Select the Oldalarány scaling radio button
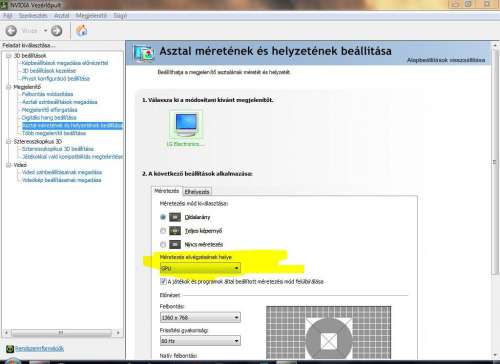Viewport: 500px width, 364px height. pyautogui.click(x=163, y=217)
